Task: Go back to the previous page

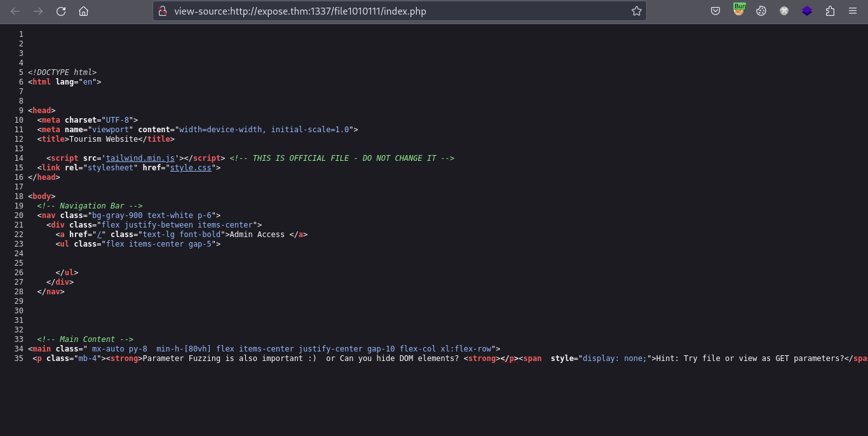Action: 15,11
